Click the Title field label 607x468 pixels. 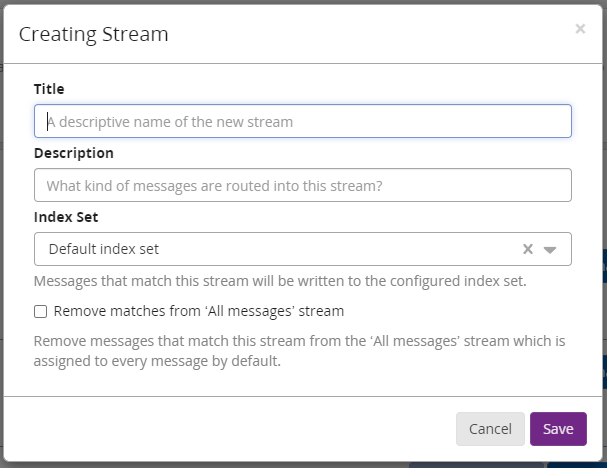tap(49, 89)
